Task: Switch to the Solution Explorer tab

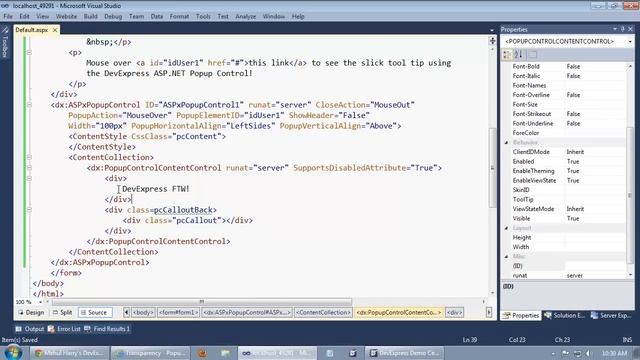Action: click(565, 316)
